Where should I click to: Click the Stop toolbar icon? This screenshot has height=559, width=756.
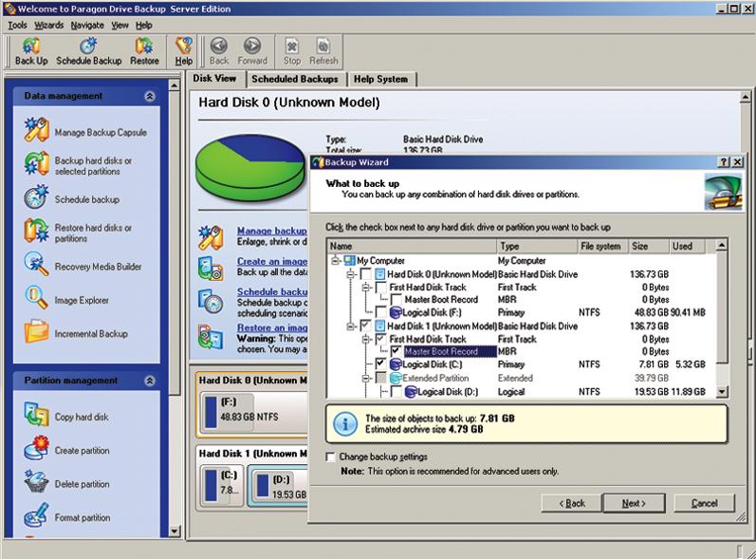(x=292, y=51)
